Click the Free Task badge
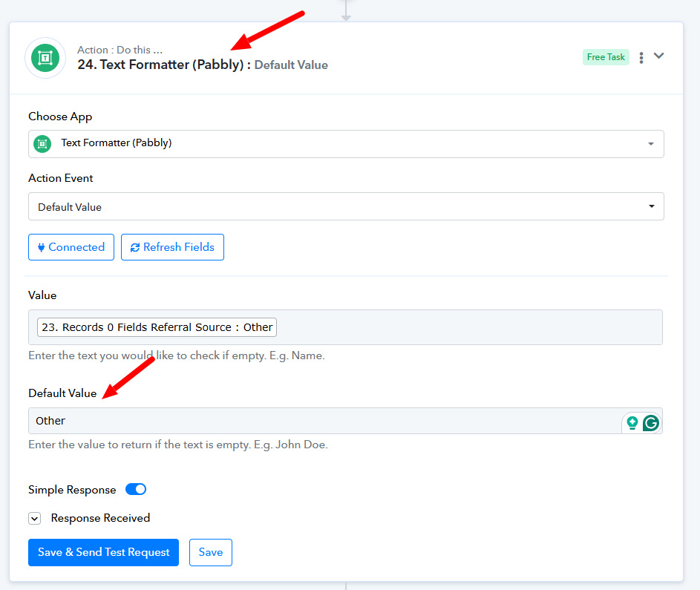The image size is (700, 590). tap(606, 57)
